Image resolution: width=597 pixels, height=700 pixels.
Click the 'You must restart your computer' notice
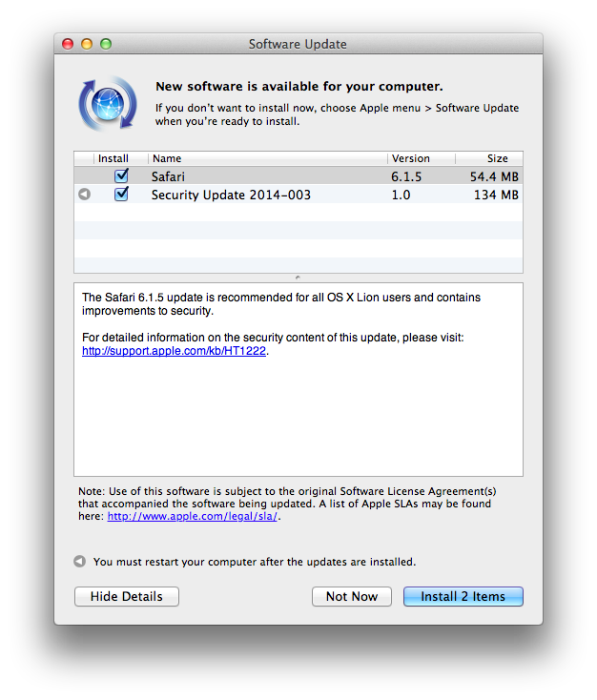255,562
